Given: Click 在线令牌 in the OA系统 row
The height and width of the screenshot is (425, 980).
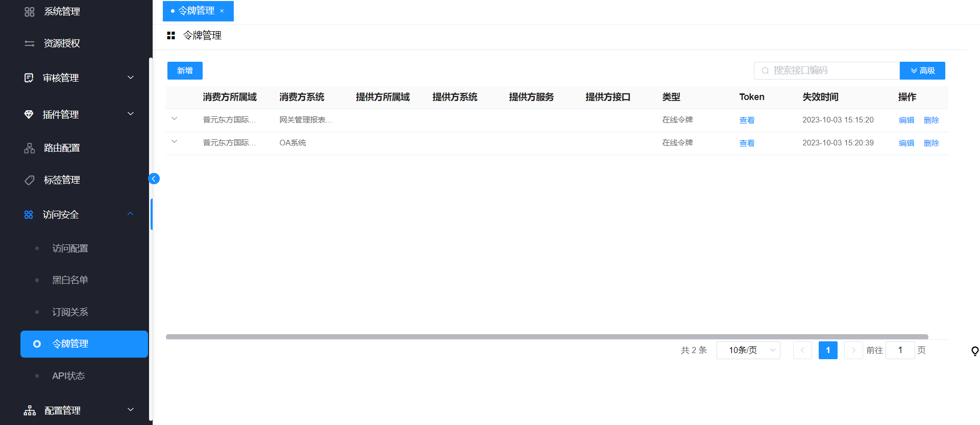Looking at the screenshot, I should click(x=677, y=143).
